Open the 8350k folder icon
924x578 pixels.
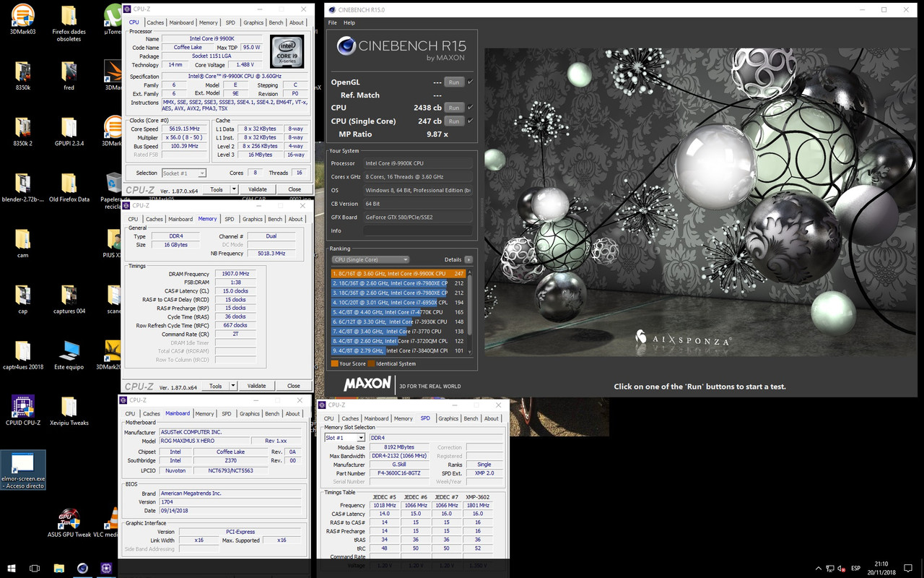click(22, 77)
